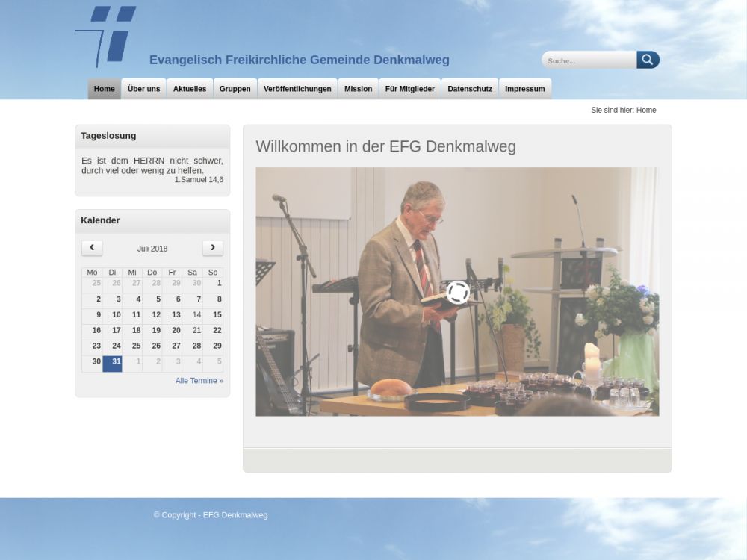This screenshot has width=747, height=560.
Task: Open the Home menu tab
Action: point(105,89)
